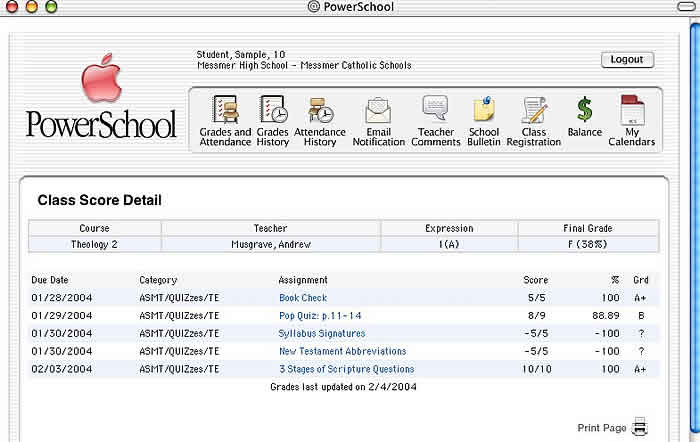Click the Theology 2 course cell
This screenshot has width=700, height=442.
pyautogui.click(x=94, y=245)
